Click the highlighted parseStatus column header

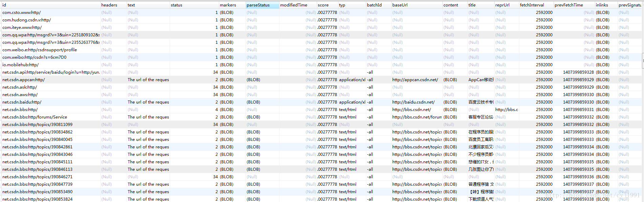point(263,5)
